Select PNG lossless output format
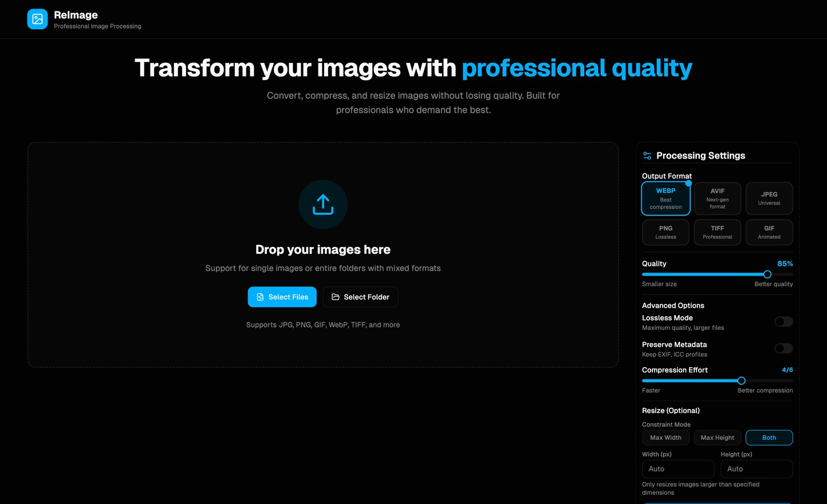Image resolution: width=827 pixels, height=504 pixels. 665,232
